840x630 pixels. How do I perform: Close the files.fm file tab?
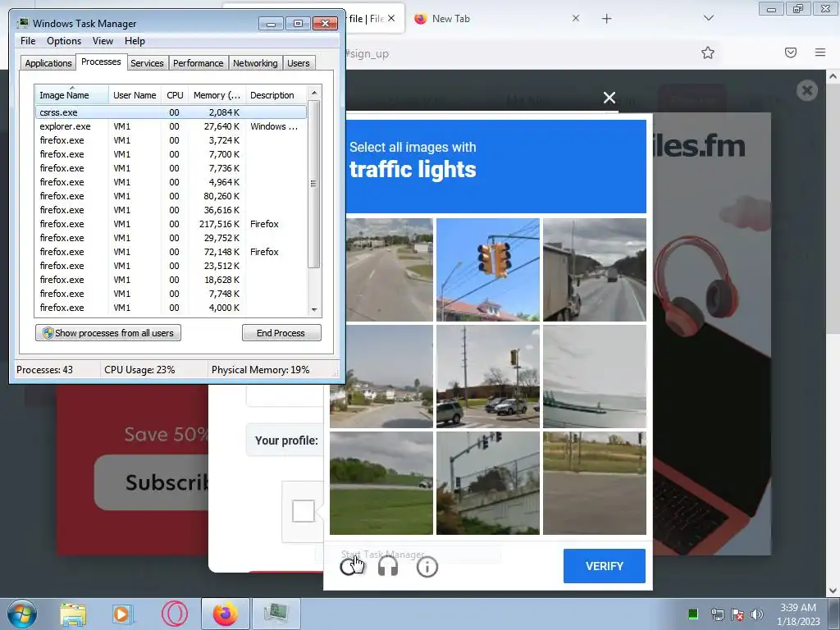click(391, 19)
